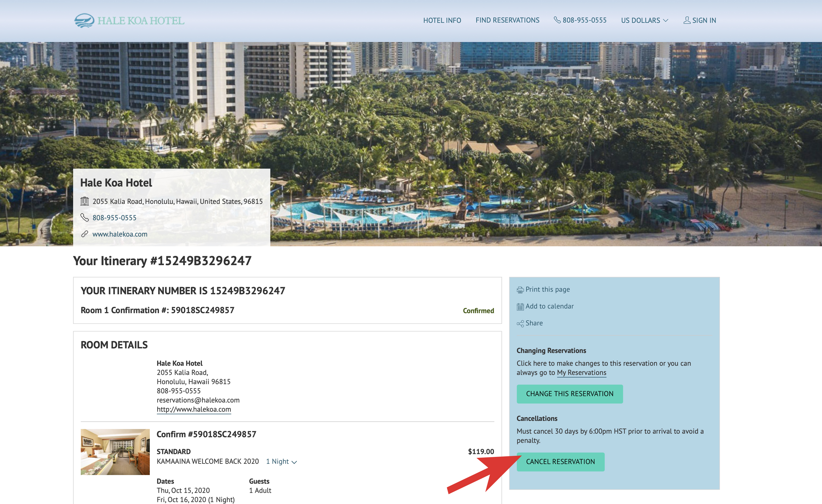Click the CHANGE THIS RESERVATION button

(568, 394)
